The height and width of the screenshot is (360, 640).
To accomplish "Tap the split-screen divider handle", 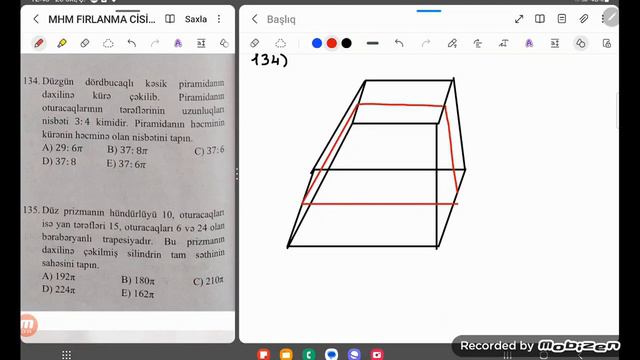I will click(x=237, y=174).
